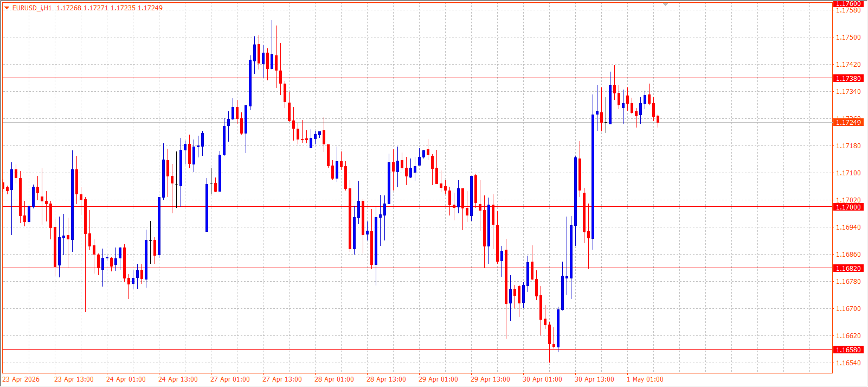Click the EURUSD_i,H1 chart title text

point(32,8)
